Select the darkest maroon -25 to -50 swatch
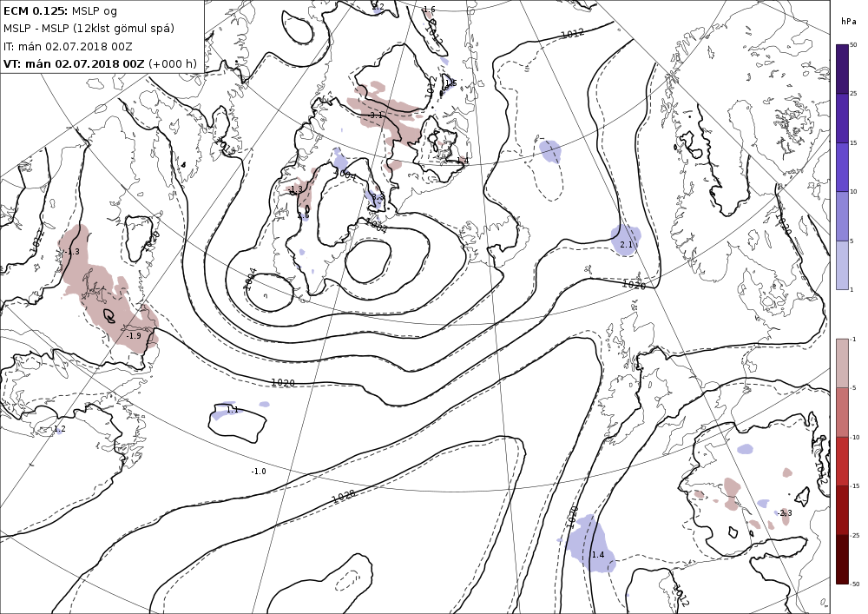This screenshot has width=868, height=614. pyautogui.click(x=843, y=558)
